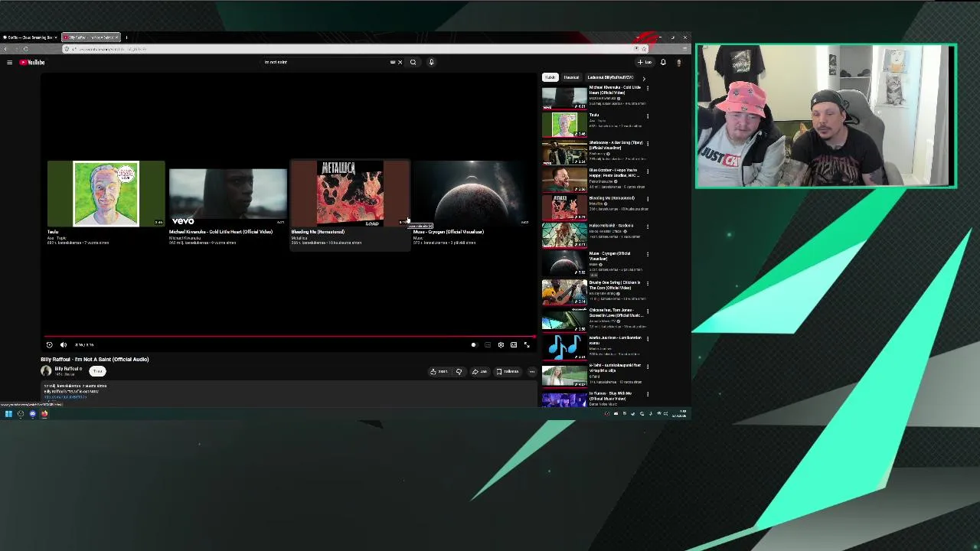This screenshot has height=551, width=980.
Task: Toggle subtitles in the player controls
Action: pos(487,345)
